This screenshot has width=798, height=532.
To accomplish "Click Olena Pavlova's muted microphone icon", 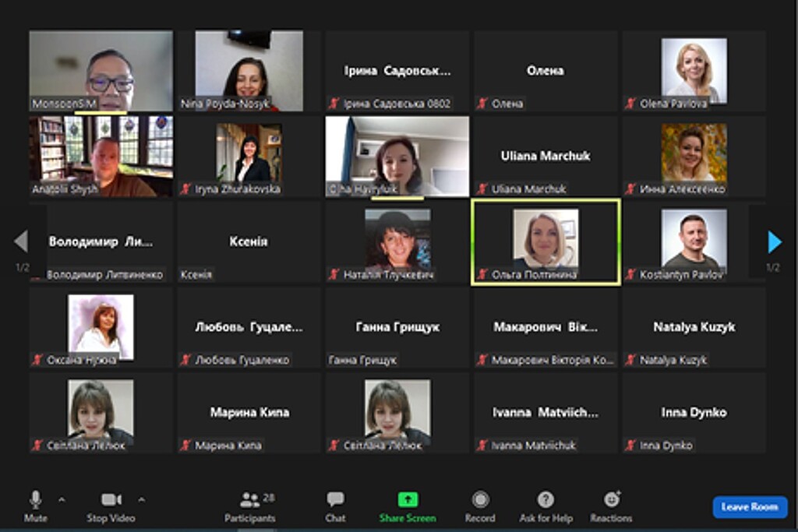I will coord(630,104).
